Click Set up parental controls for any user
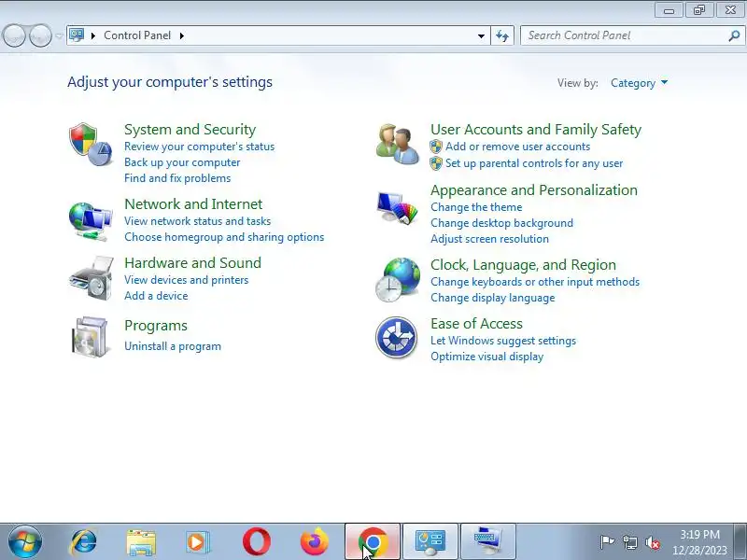The height and width of the screenshot is (560, 747). 533,163
